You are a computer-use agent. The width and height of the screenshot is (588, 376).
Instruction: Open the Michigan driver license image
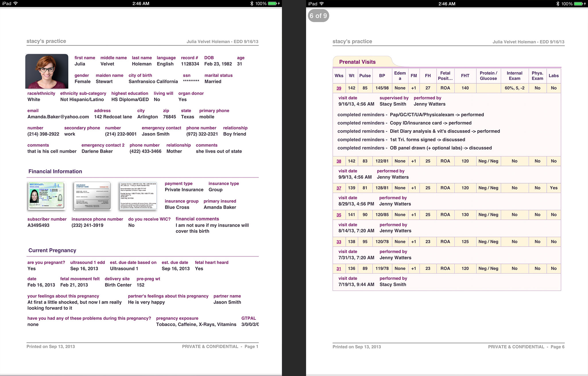[47, 196]
